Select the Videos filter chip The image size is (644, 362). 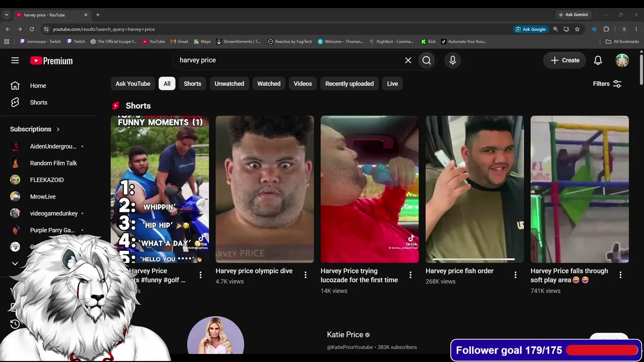tap(303, 84)
